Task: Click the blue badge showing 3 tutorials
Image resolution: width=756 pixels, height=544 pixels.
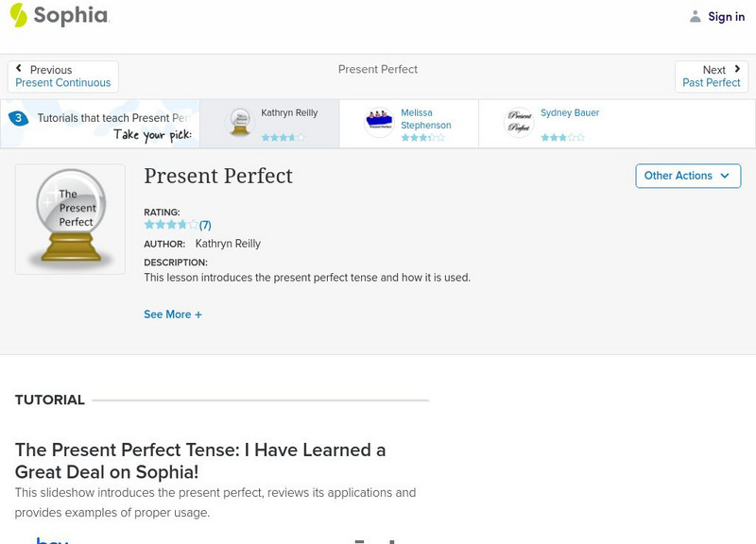Action: click(16, 117)
